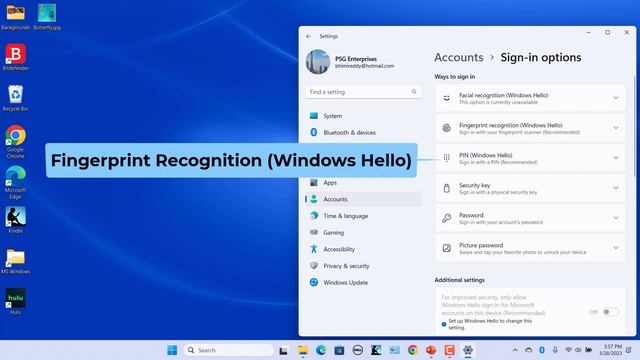
Task: Open the notification bell beside the clock
Action: point(629,350)
